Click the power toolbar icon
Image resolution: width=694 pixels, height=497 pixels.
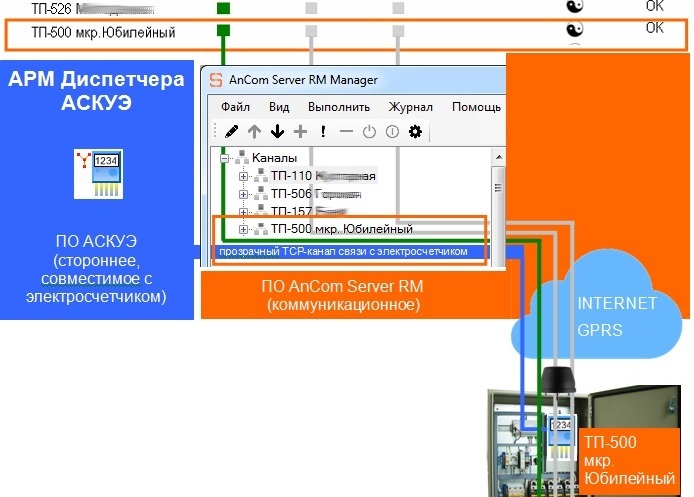pyautogui.click(x=369, y=131)
